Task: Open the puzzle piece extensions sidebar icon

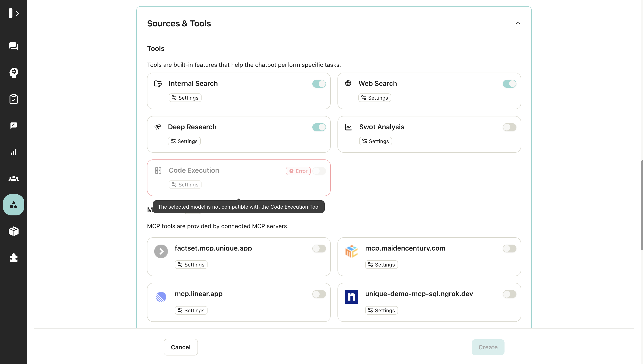Action: coord(13,258)
